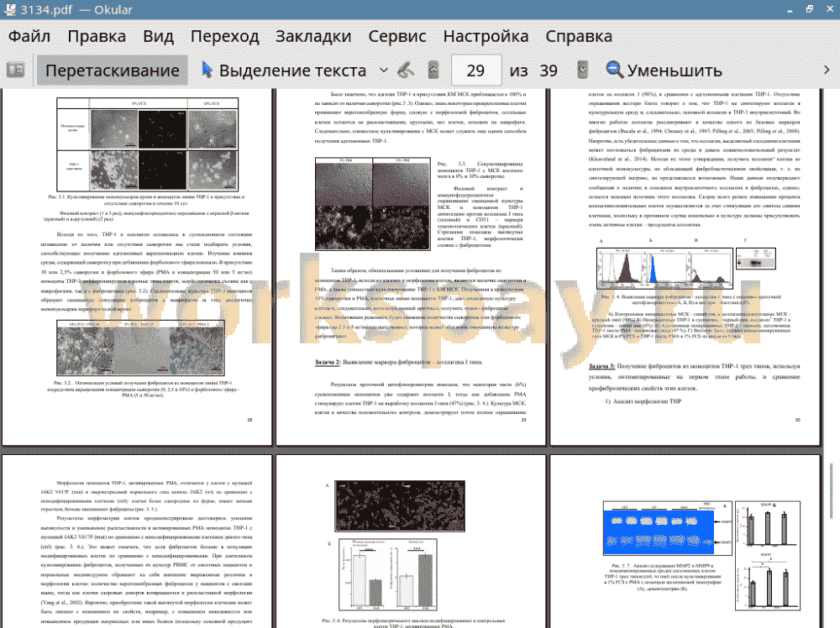Open the Сервис menu

(x=397, y=36)
